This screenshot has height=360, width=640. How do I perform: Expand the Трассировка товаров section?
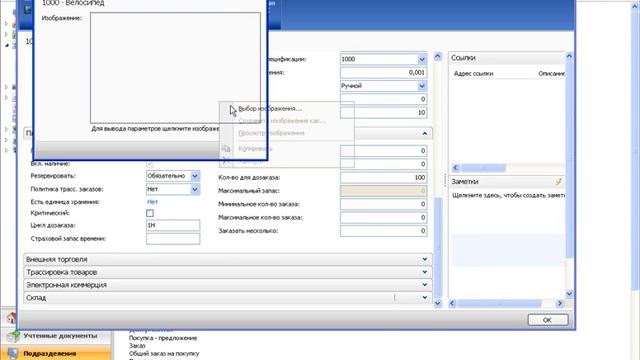[x=228, y=272]
